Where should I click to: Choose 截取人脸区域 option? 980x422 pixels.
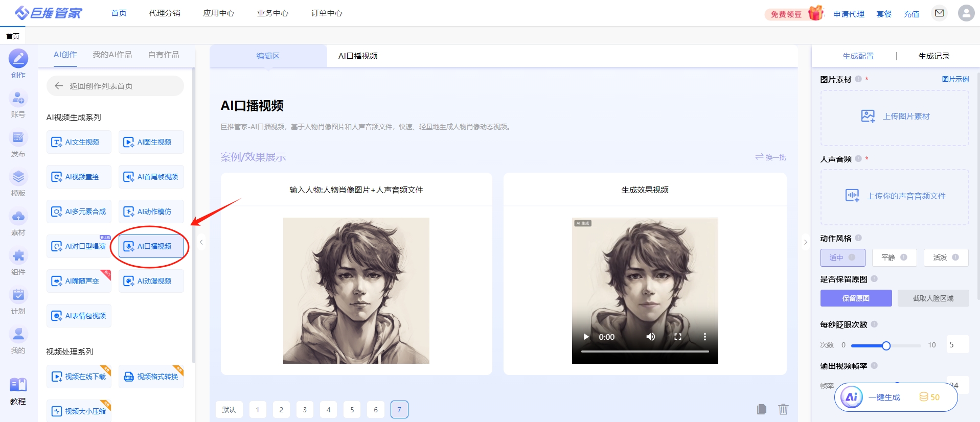[x=933, y=298]
